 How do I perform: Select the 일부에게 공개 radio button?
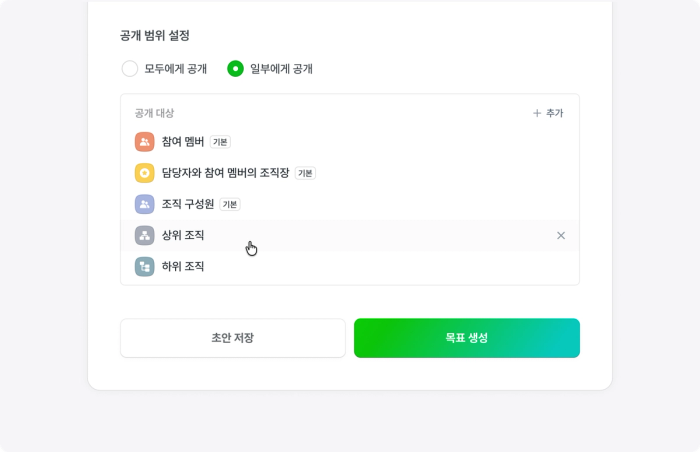(x=235, y=69)
